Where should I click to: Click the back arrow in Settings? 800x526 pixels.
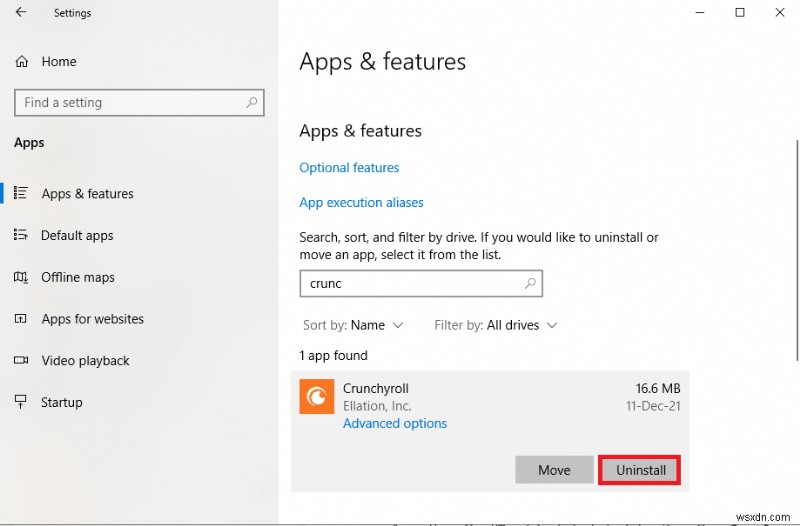click(x=22, y=13)
